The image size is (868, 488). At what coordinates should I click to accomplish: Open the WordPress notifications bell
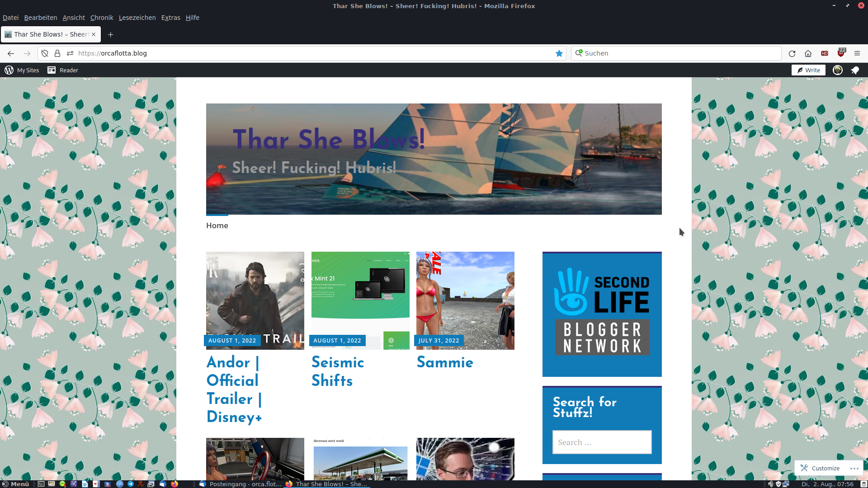(855, 70)
